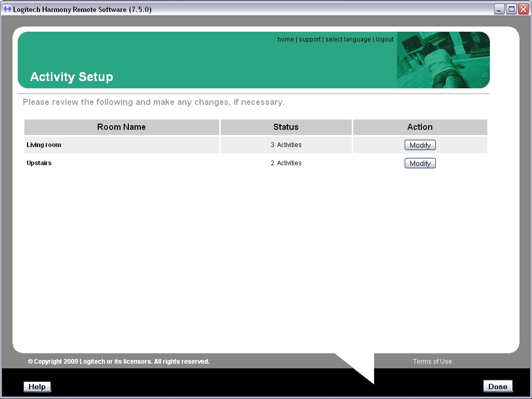Click the banner photo in the Activity Setup header
This screenshot has height=399, width=532.
(x=443, y=60)
